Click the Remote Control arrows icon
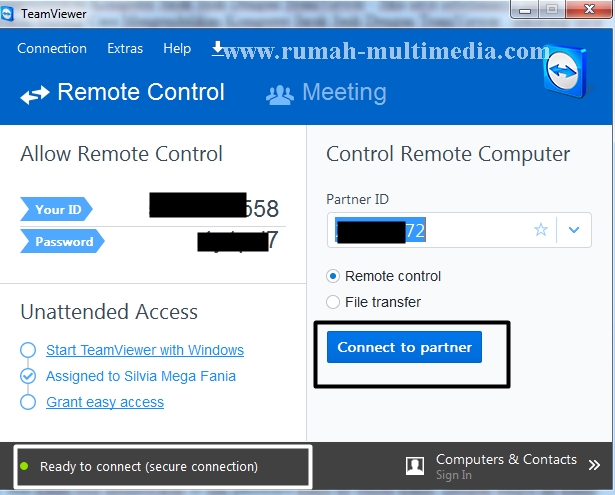Image resolution: width=615 pixels, height=495 pixels. click(x=35, y=95)
